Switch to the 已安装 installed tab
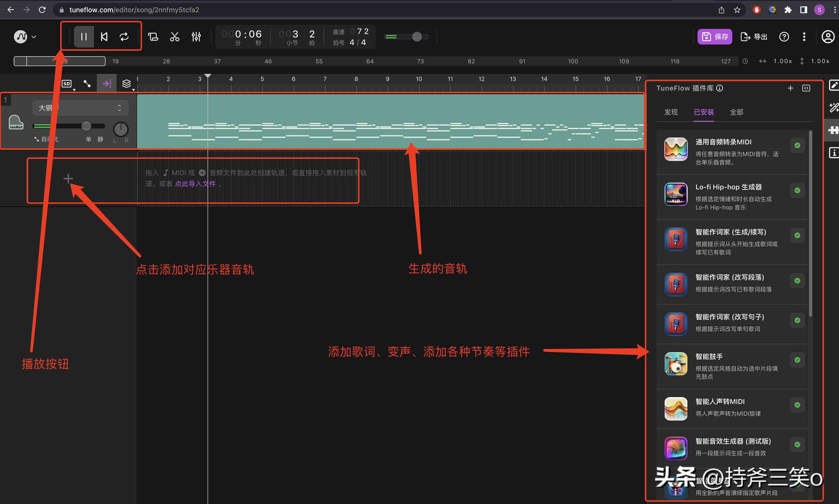Screen dimensions: 839x504 pos(703,112)
